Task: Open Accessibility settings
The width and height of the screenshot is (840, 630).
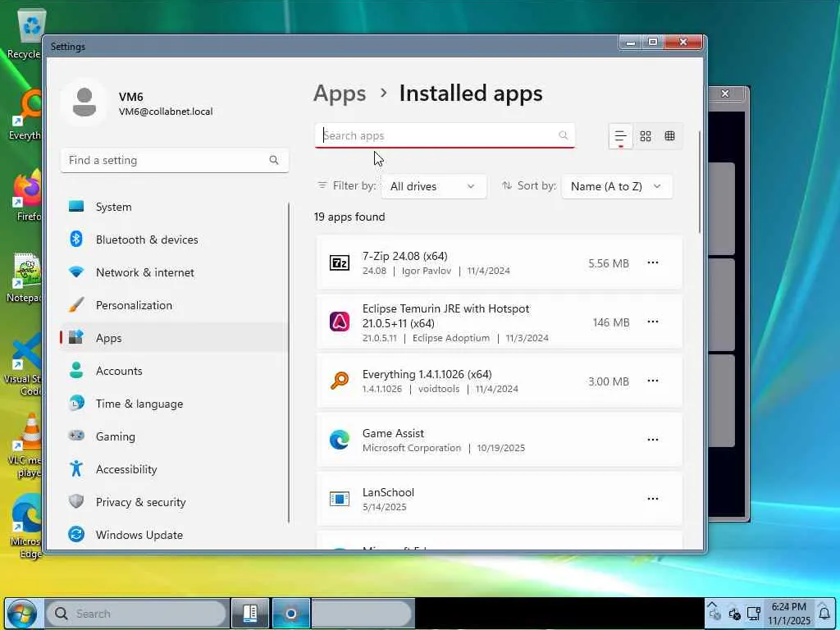Action: pos(174,469)
